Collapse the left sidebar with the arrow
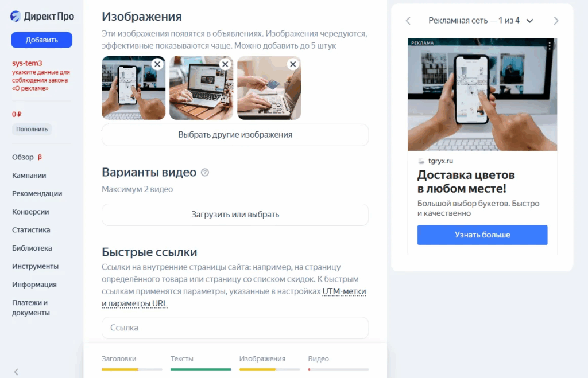 click(x=16, y=372)
